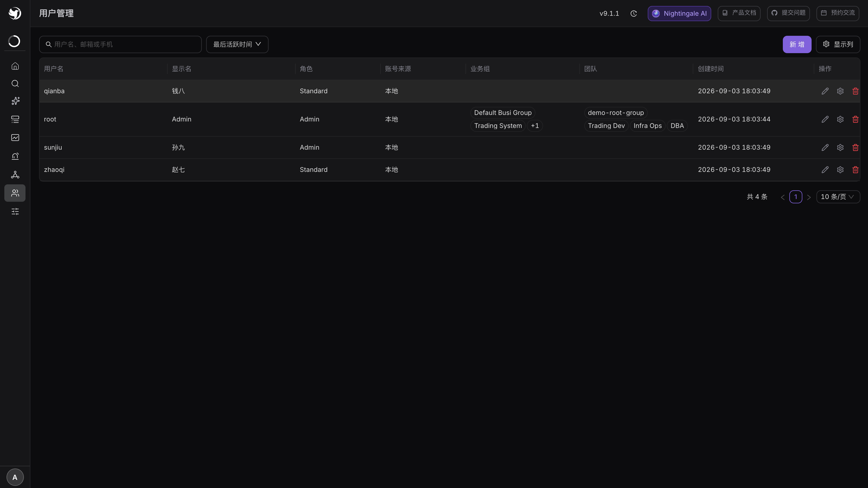This screenshot has width=868, height=488.
Task: Delete user root with trash icon
Action: pyautogui.click(x=855, y=119)
